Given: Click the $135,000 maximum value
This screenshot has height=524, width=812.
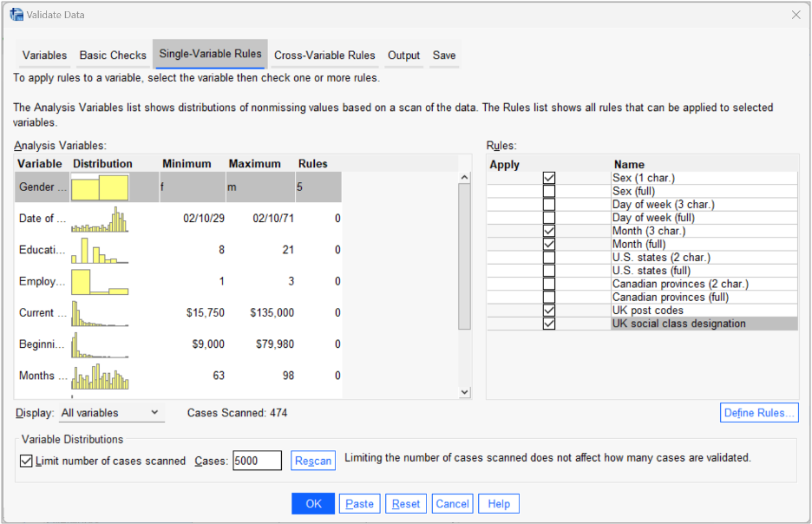Looking at the screenshot, I should [x=272, y=312].
